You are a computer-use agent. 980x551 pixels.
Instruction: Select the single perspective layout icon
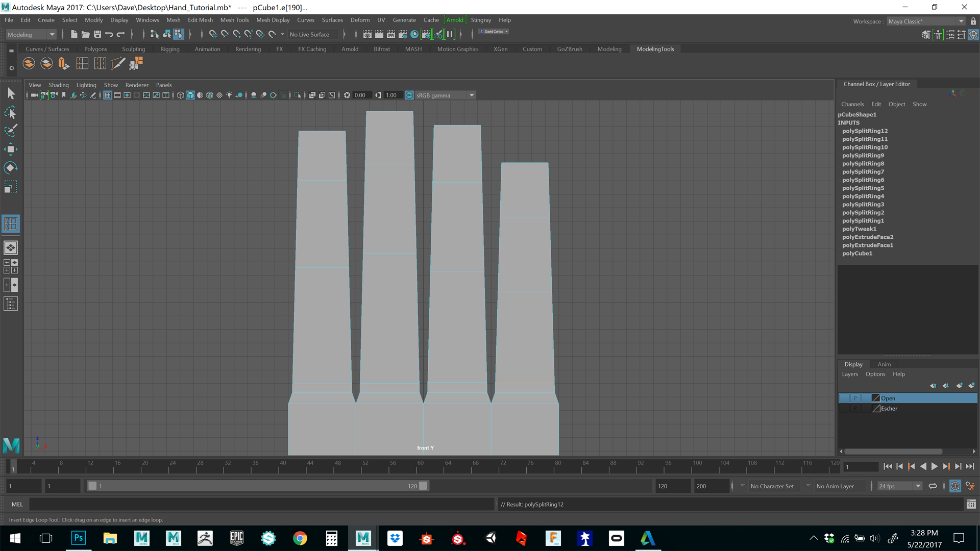click(x=11, y=248)
